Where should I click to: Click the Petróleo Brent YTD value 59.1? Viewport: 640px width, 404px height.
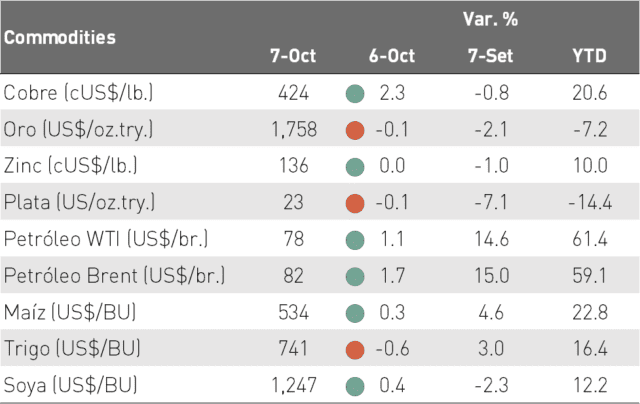tap(590, 276)
